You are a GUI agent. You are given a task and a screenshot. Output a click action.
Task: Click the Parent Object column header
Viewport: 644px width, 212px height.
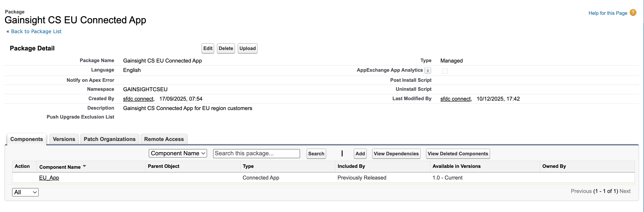(163, 166)
